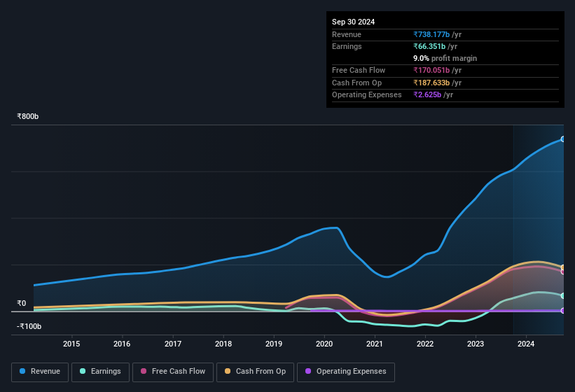This screenshot has width=575, height=392.
Task: Click the orange Cash From Op dot
Action: point(228,371)
